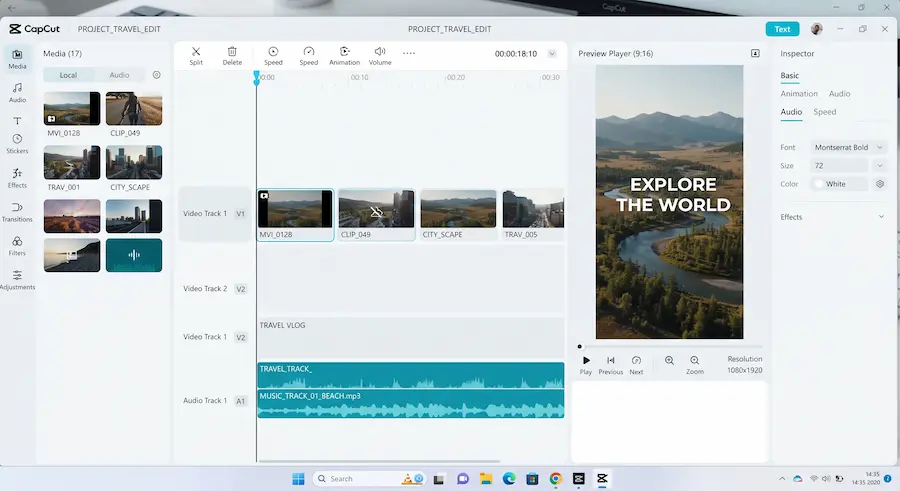
Task: Click the Windows Start button
Action: pyautogui.click(x=298, y=479)
